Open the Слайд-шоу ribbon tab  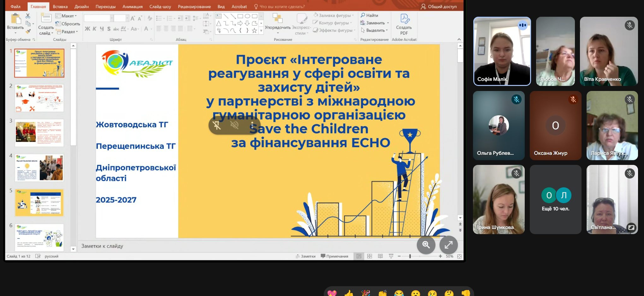(x=160, y=6)
